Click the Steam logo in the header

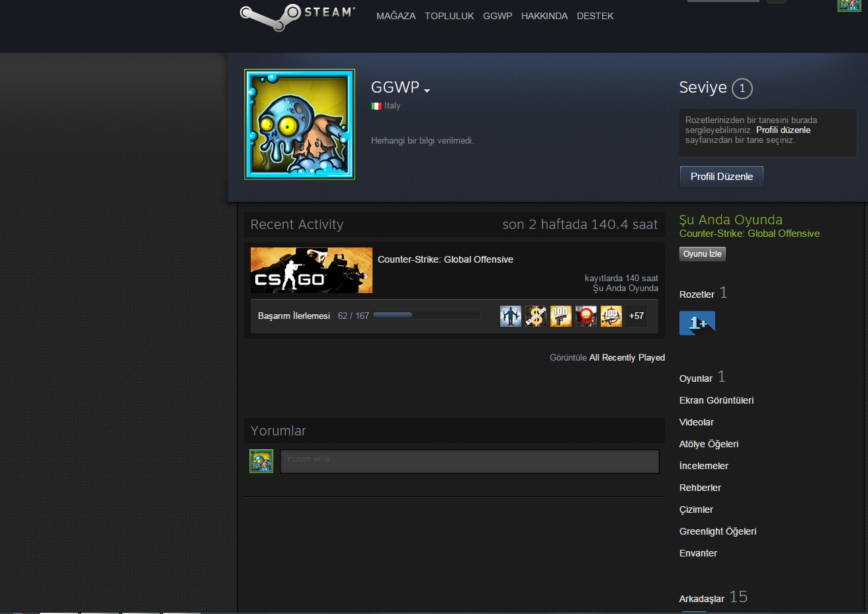pos(297,17)
